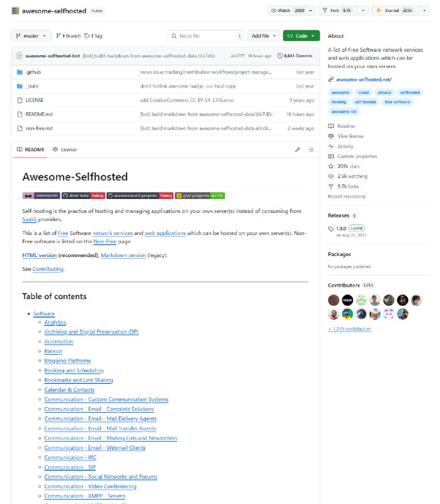Viewport: 440px width, 504px height.
Task: Open the non-free.md file
Action: [39, 129]
